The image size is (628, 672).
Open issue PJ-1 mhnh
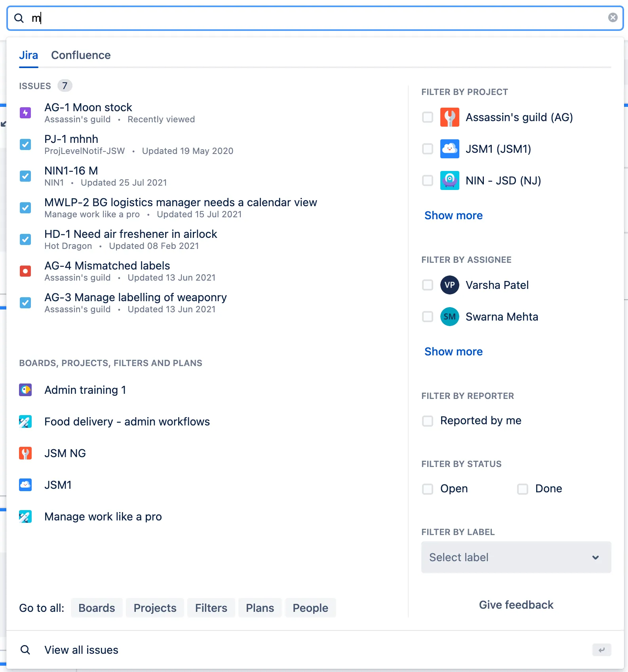(x=71, y=139)
